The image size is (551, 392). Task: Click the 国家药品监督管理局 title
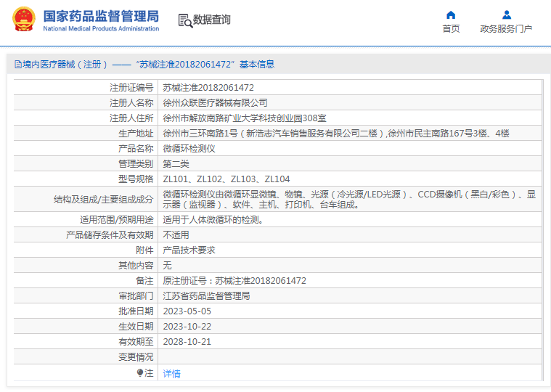[x=101, y=16]
